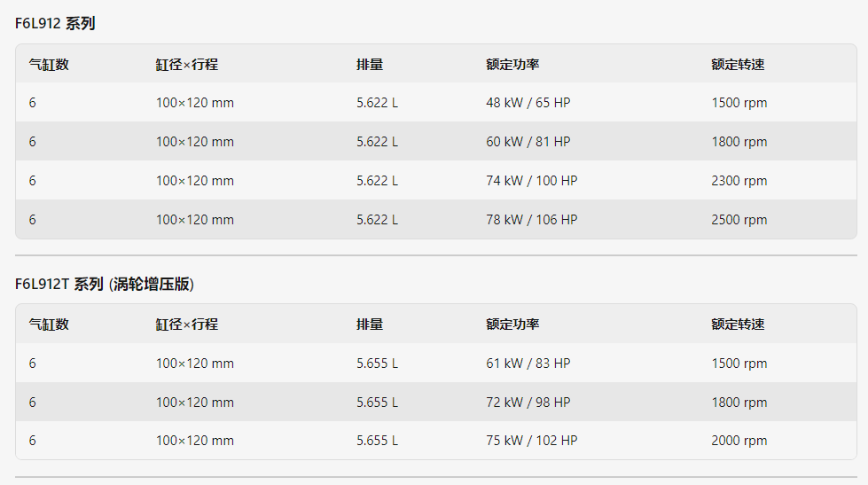Click 额定转速 header in F6L912T table

738,324
